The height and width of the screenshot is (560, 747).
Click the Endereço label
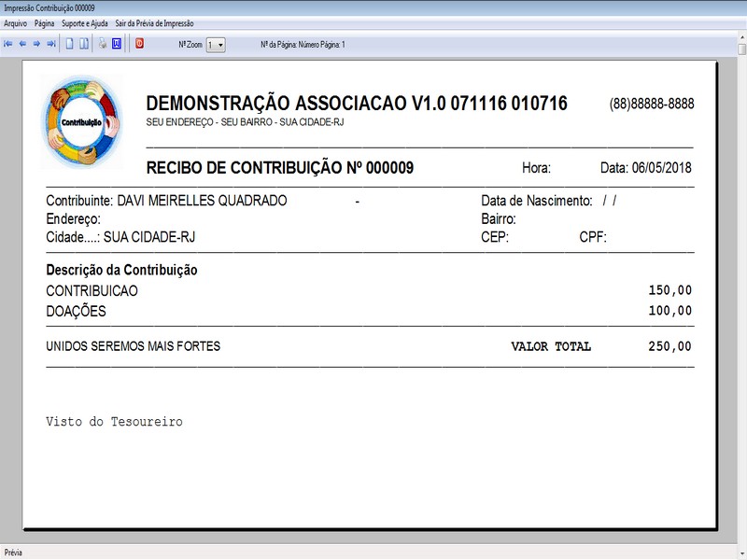(x=74, y=219)
